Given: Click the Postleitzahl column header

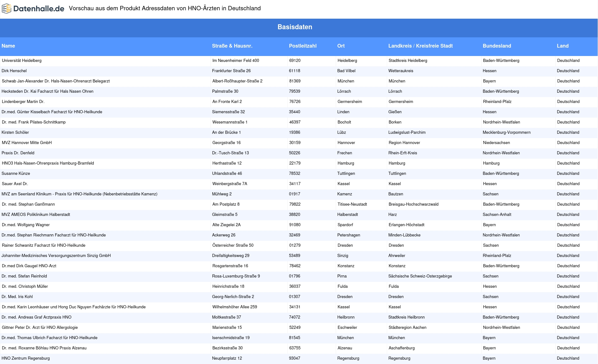Looking at the screenshot, I should click(302, 46).
